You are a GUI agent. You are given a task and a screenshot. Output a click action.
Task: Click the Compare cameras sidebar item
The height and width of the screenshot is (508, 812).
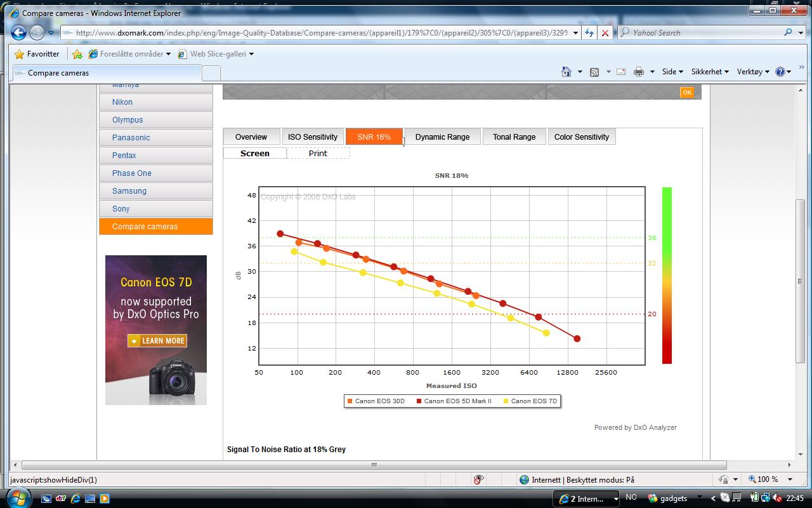pos(156,227)
